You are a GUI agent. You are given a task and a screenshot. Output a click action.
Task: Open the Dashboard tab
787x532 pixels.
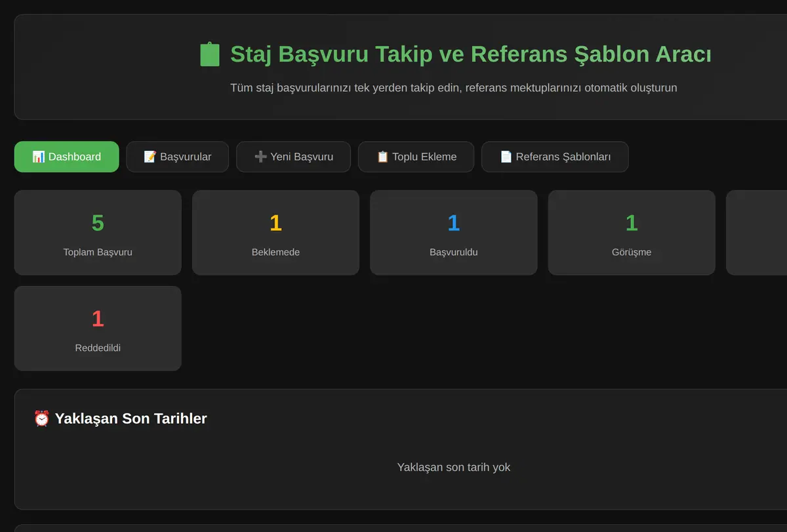66,157
